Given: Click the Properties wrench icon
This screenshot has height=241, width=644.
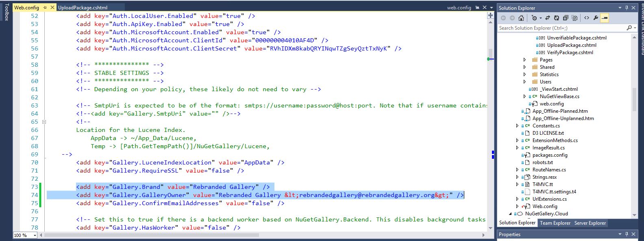Looking at the screenshot, I should (596, 18).
